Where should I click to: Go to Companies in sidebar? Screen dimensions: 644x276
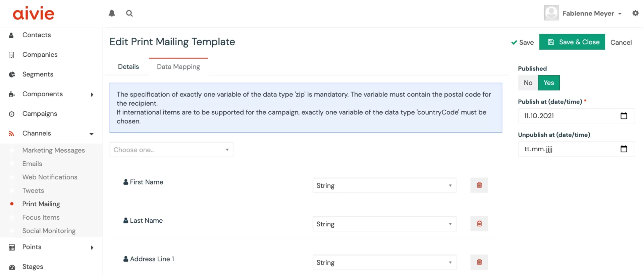[40, 55]
